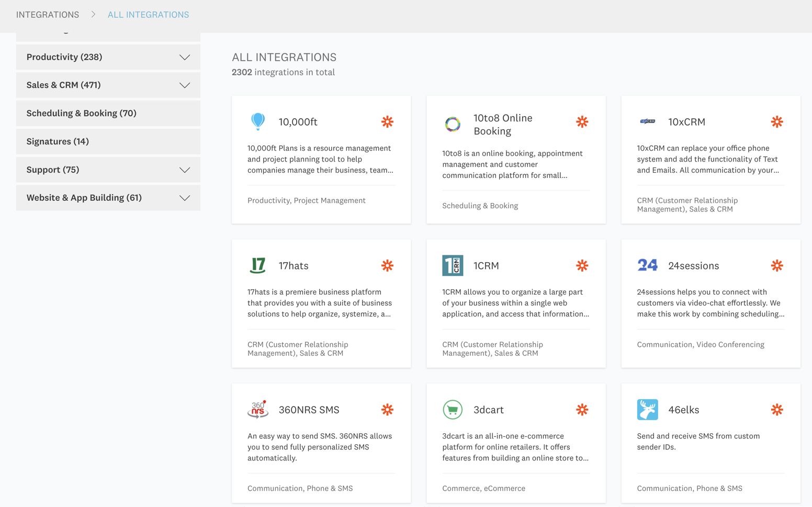Select Support (75) category label
This screenshot has width=812, height=507.
coord(53,170)
